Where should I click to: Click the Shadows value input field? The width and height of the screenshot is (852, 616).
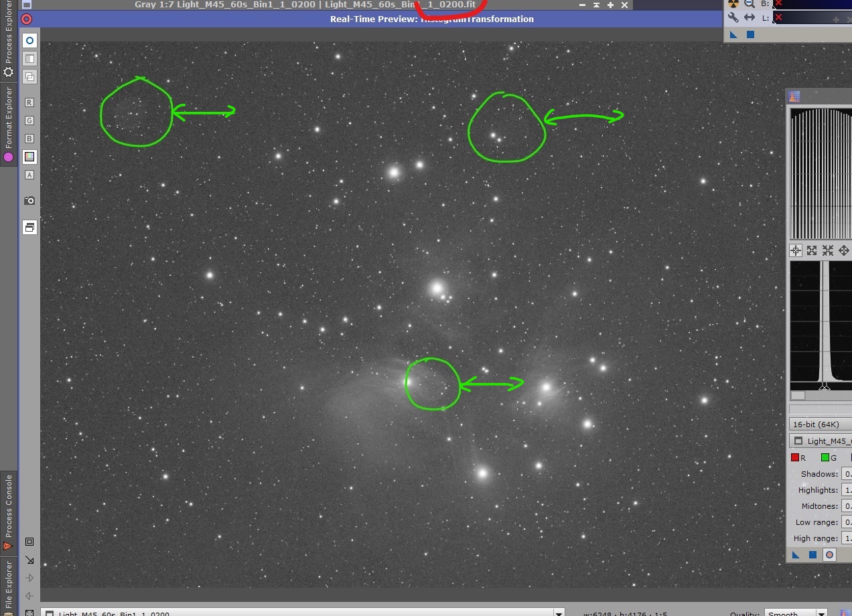(x=847, y=474)
